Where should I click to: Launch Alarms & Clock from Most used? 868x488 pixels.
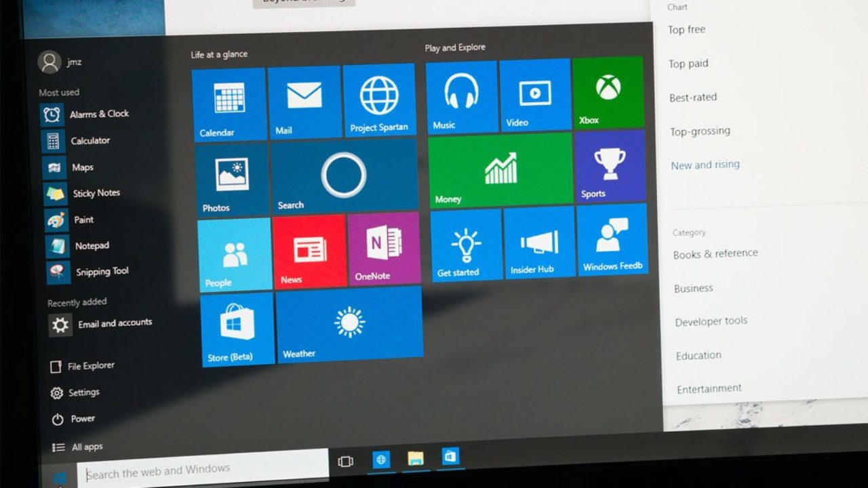pyautogui.click(x=85, y=115)
